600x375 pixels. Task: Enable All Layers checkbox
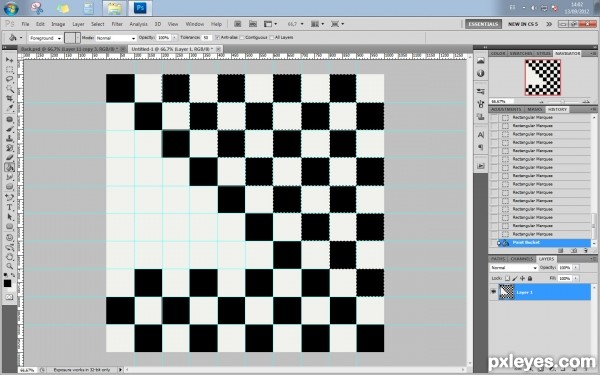pyautogui.click(x=272, y=38)
